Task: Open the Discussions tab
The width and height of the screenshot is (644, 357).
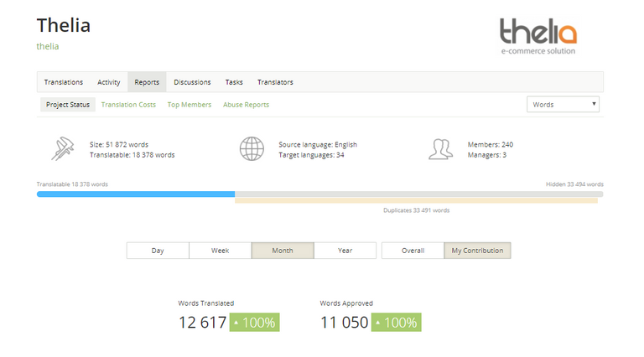Action: [192, 82]
